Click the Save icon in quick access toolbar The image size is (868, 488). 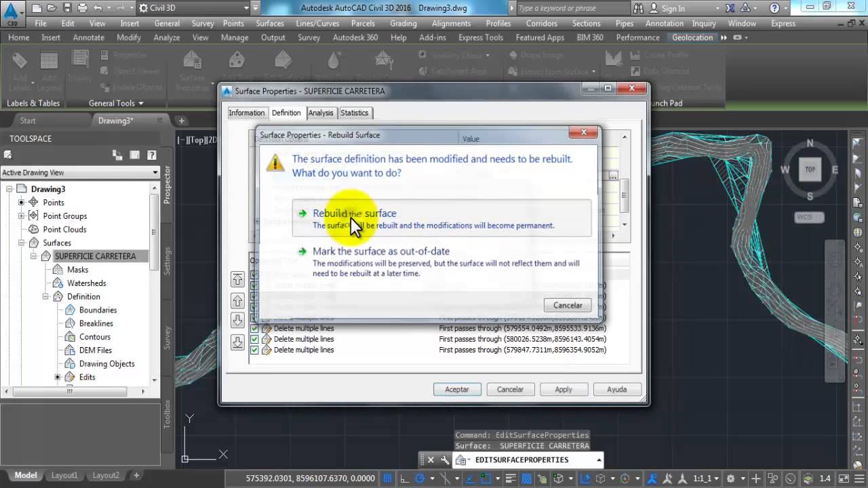tap(67, 8)
